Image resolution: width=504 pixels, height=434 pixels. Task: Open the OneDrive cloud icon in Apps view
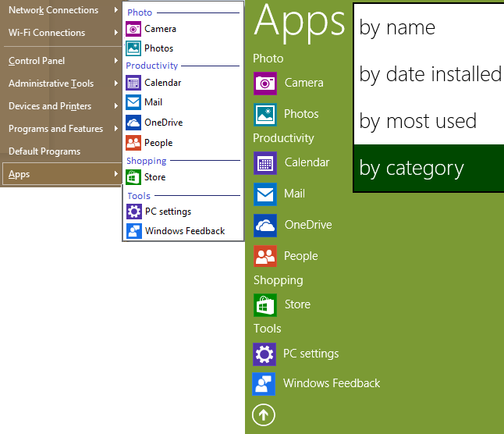[265, 225]
